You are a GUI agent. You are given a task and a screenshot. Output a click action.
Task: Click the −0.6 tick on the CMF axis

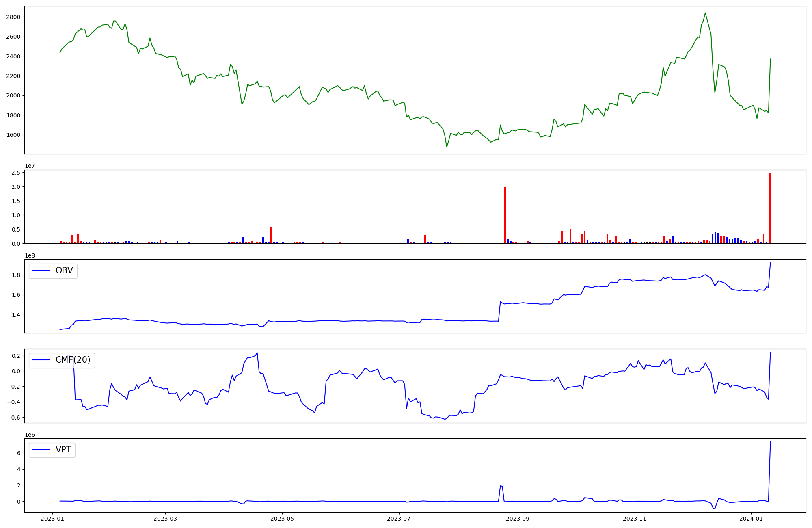pyautogui.click(x=14, y=418)
